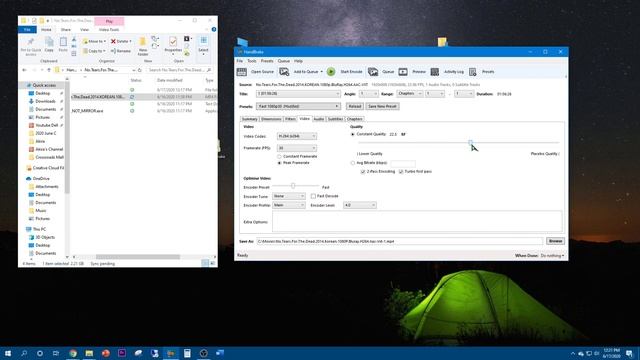
Task: Open the Encoder Level dropdown
Action: point(360,205)
